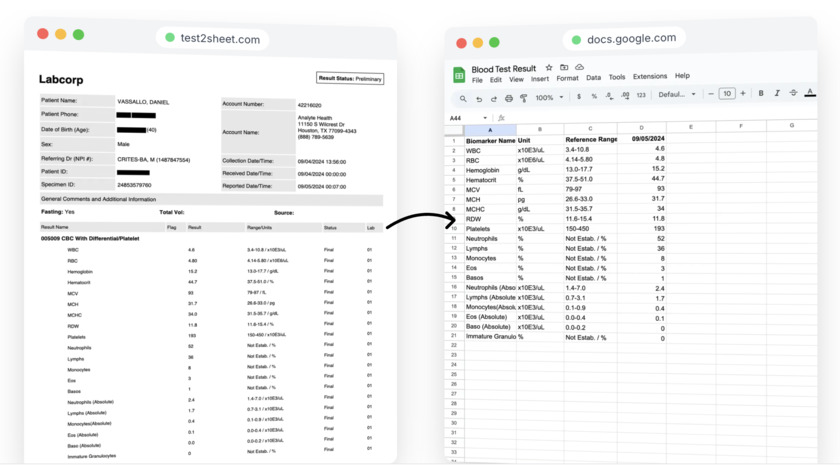Open the Data menu
Screen dimensions: 840x465
(594, 78)
